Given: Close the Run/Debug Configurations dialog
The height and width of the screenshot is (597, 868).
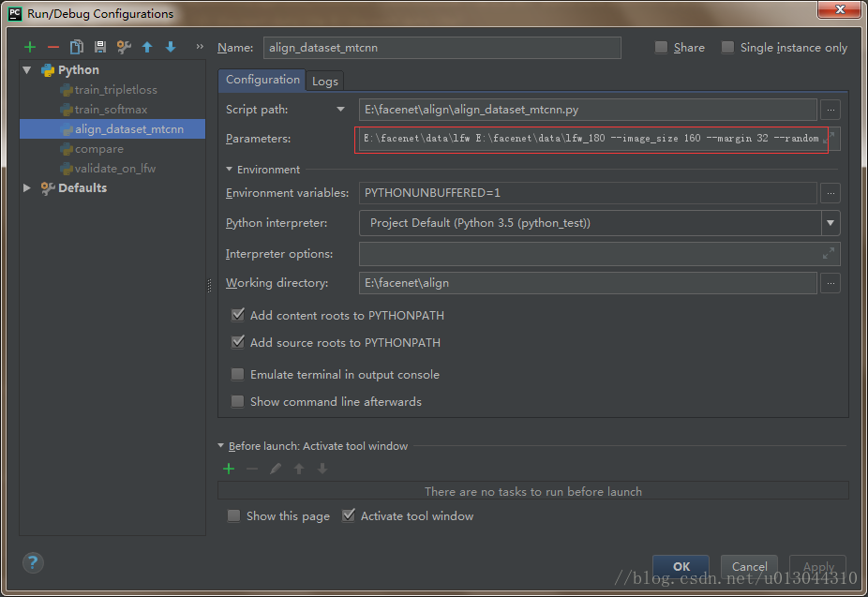Looking at the screenshot, I should (x=840, y=9).
